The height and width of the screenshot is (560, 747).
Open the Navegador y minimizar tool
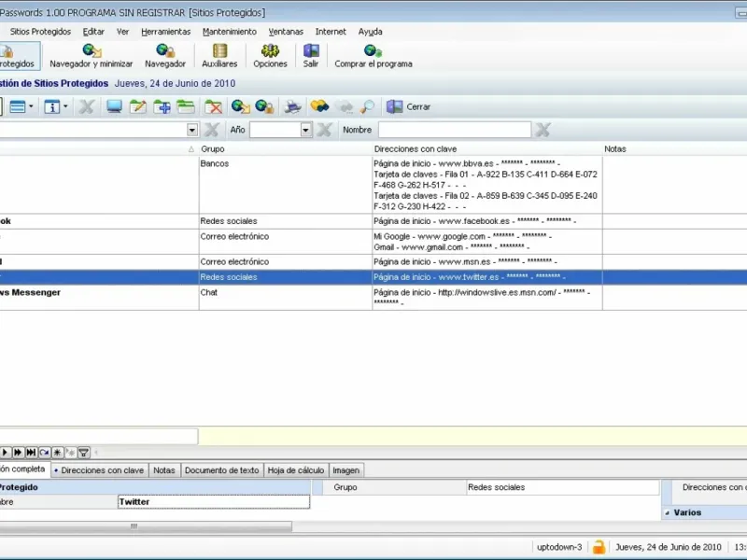[x=92, y=56]
